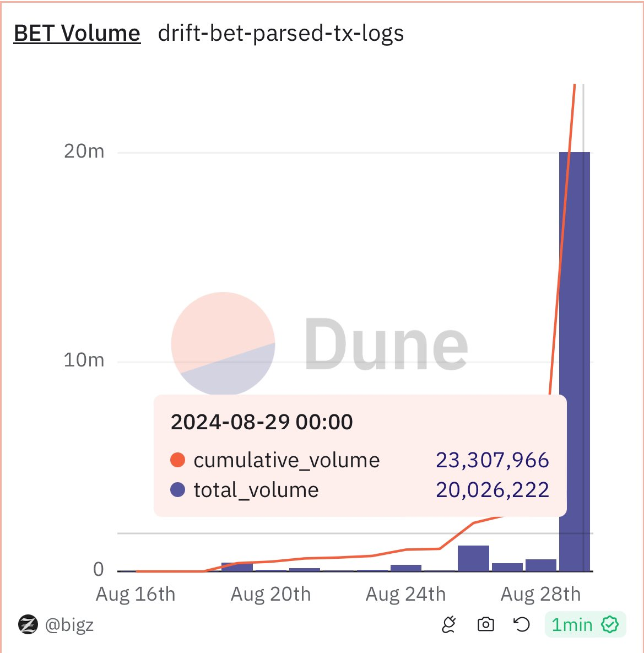Click the 1min freshness label
The image size is (644, 653).
(572, 625)
